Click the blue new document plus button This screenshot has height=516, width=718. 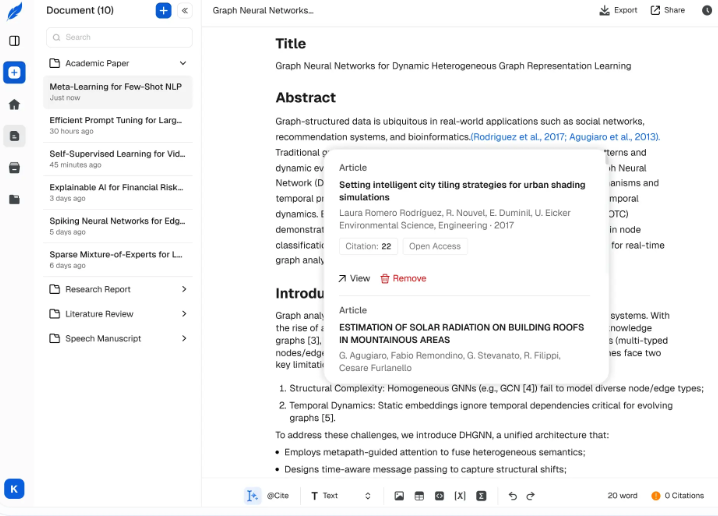pyautogui.click(x=163, y=11)
